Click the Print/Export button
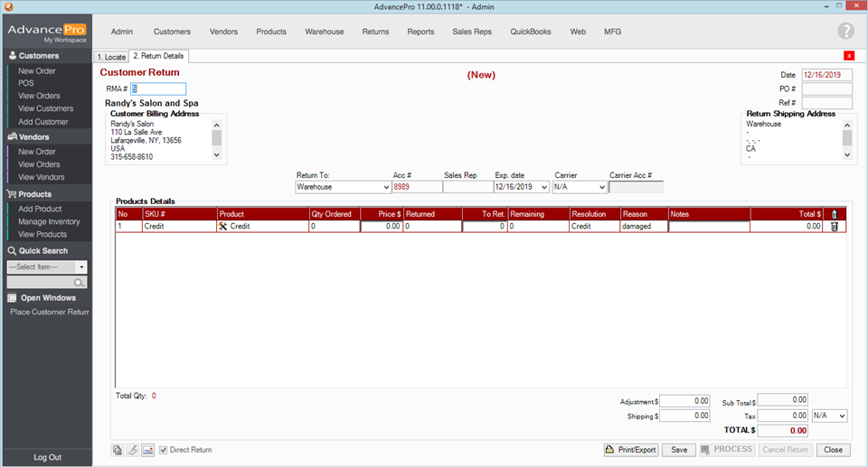Image resolution: width=868 pixels, height=467 pixels. [x=631, y=450]
